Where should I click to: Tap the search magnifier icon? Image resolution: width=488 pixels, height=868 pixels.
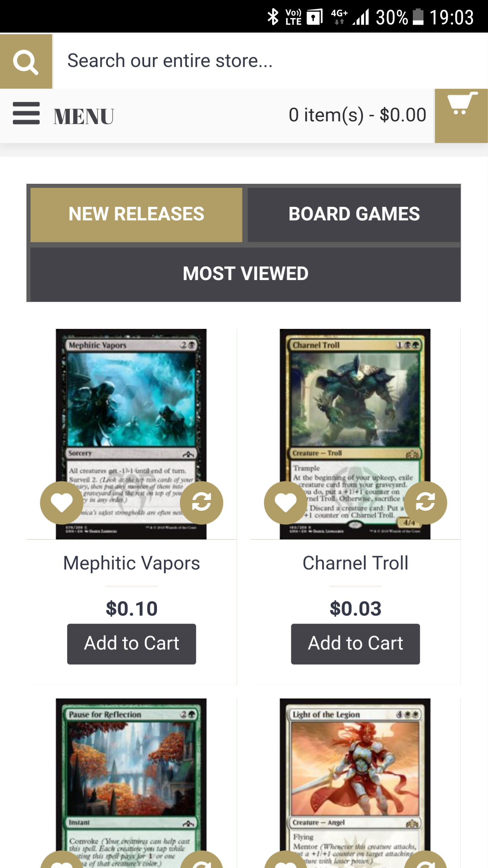[x=26, y=61]
